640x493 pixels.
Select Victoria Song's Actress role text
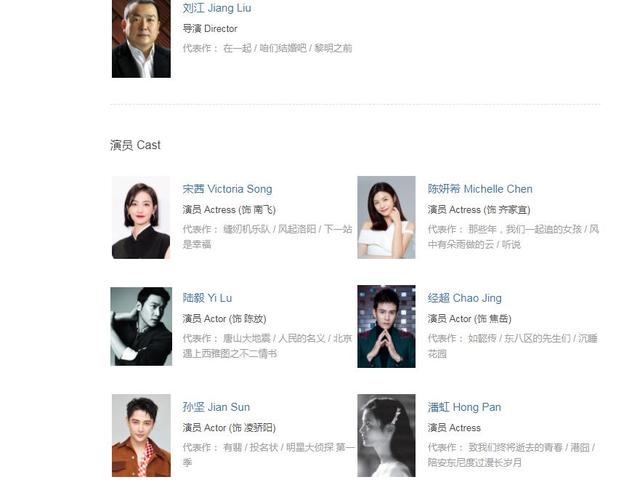coord(229,210)
